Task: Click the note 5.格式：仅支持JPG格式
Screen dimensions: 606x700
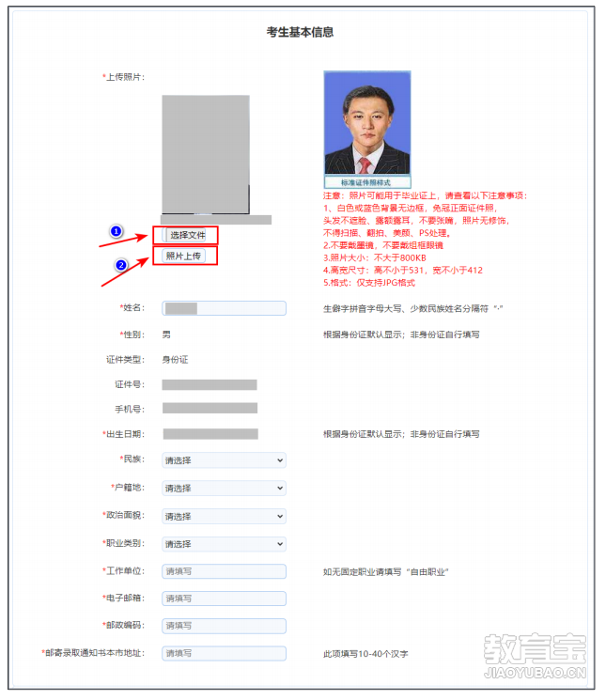Action: pos(369,283)
